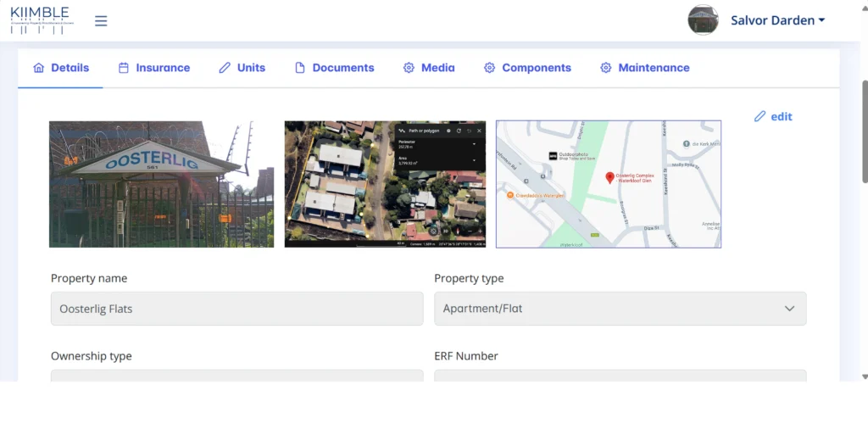Switch to the Media tab
The image size is (868, 435).
point(429,68)
